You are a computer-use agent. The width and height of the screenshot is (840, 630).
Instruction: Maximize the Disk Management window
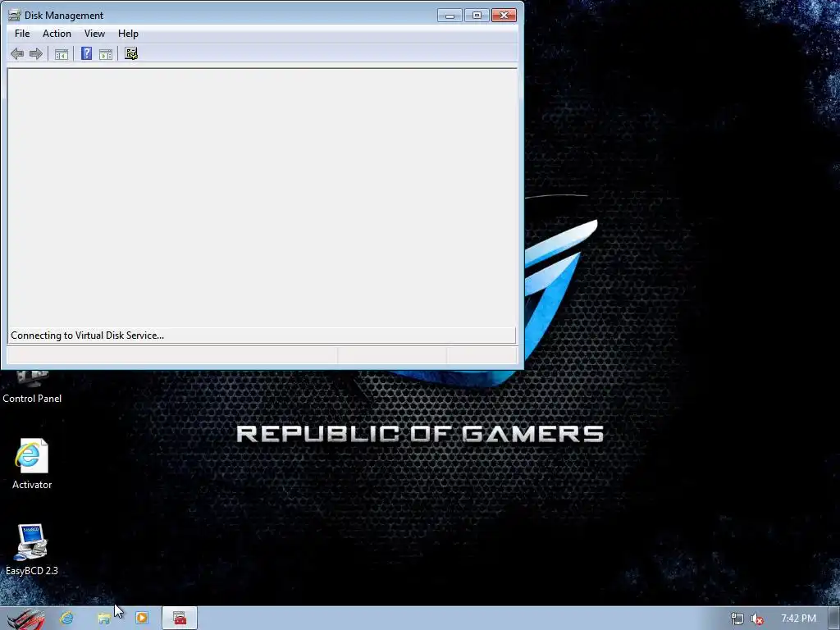pyautogui.click(x=477, y=16)
